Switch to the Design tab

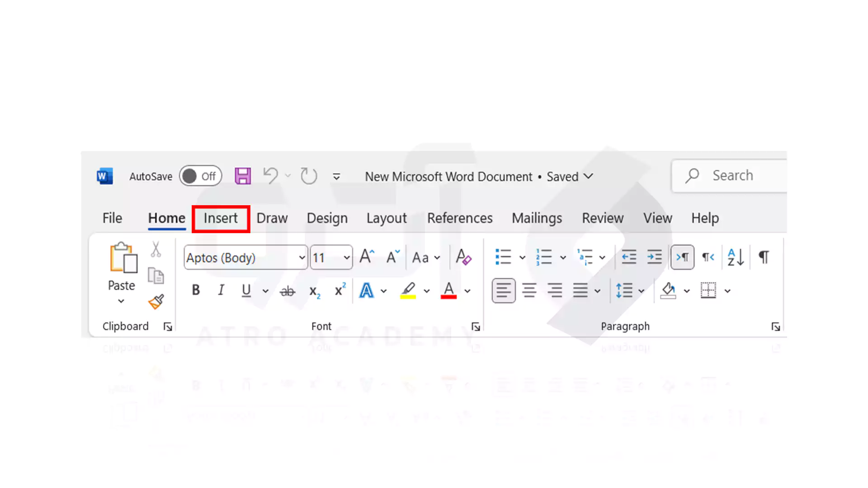327,218
